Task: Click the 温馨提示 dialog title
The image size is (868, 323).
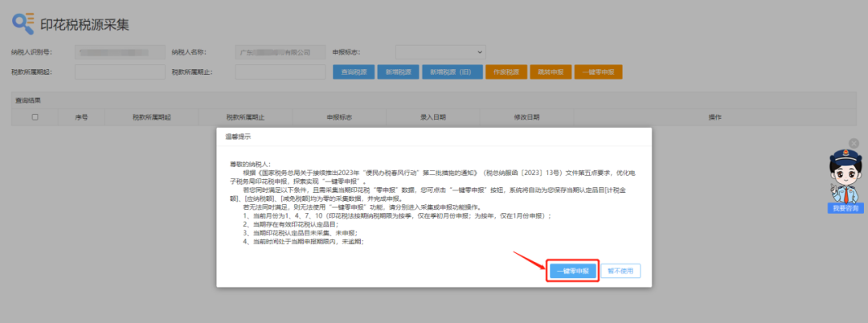Action: 237,136
